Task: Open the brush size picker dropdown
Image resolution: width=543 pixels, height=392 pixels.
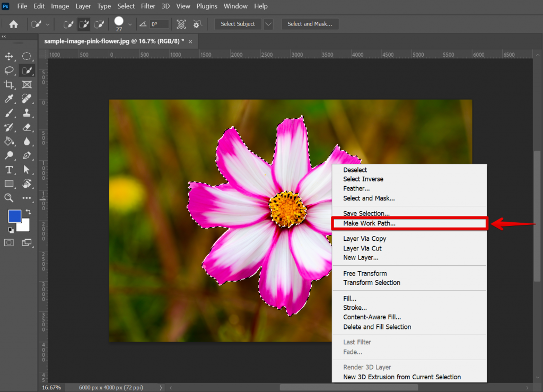Action: coord(130,24)
